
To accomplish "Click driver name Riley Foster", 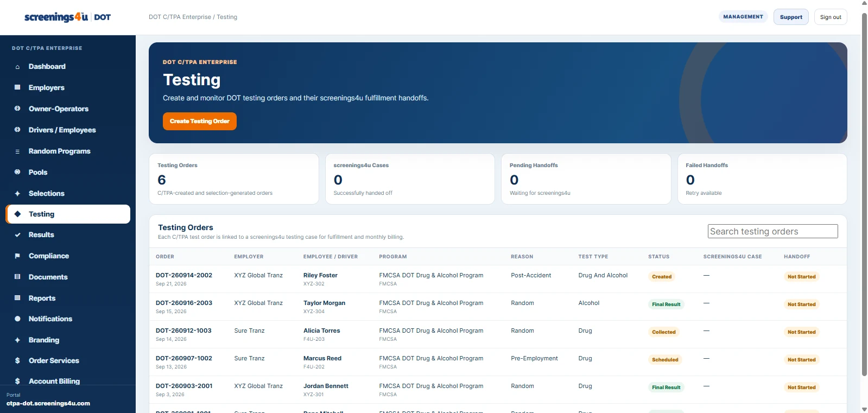I will click(x=320, y=275).
